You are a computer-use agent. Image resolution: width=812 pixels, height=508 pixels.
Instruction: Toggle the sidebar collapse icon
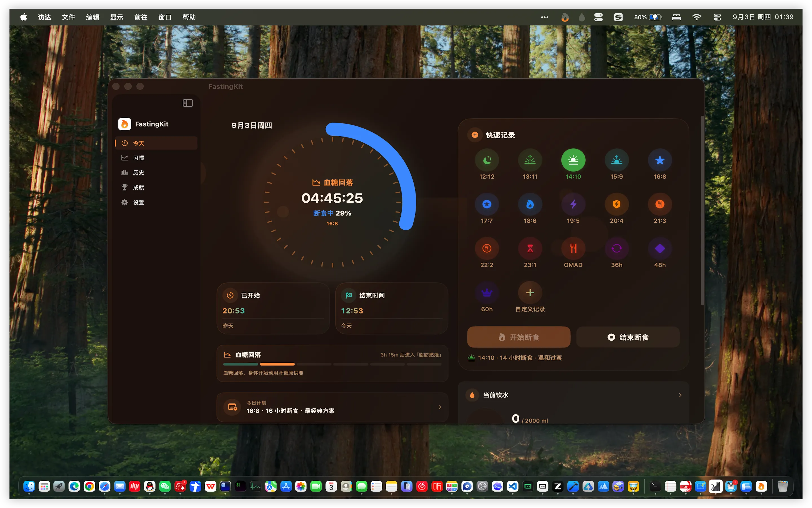click(x=187, y=103)
